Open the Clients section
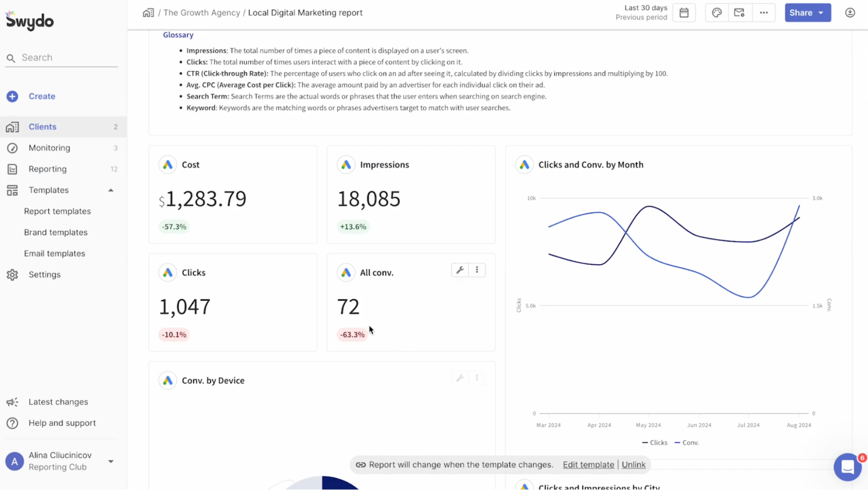Viewport: 868px width, 490px height. click(x=63, y=127)
